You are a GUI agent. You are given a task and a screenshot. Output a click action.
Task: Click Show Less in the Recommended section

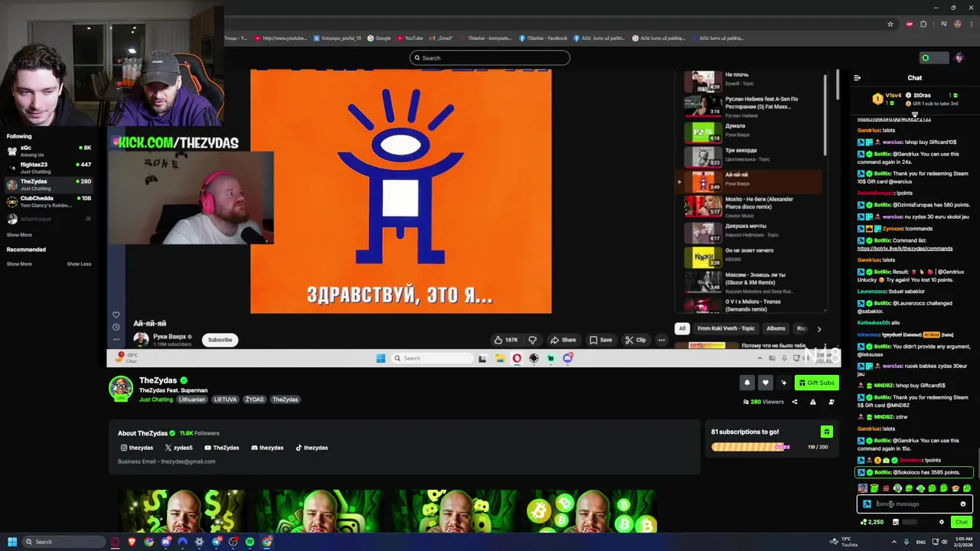(79, 264)
